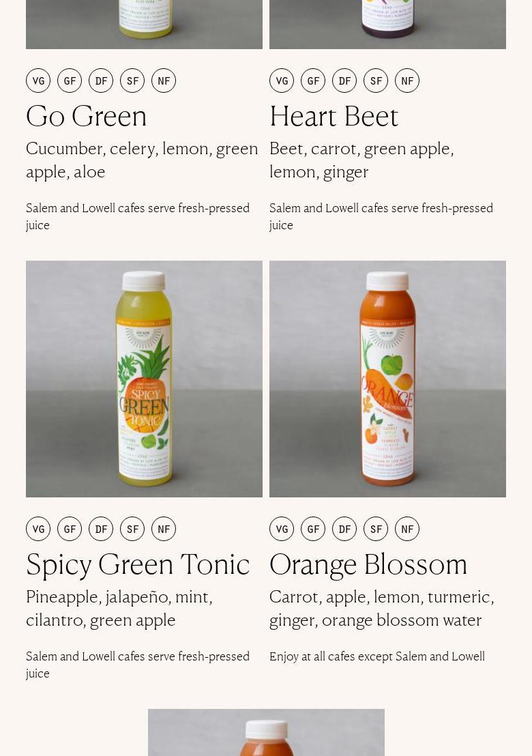The image size is (532, 756).
Task: Click the GF badge above Go Green
Action: [70, 81]
